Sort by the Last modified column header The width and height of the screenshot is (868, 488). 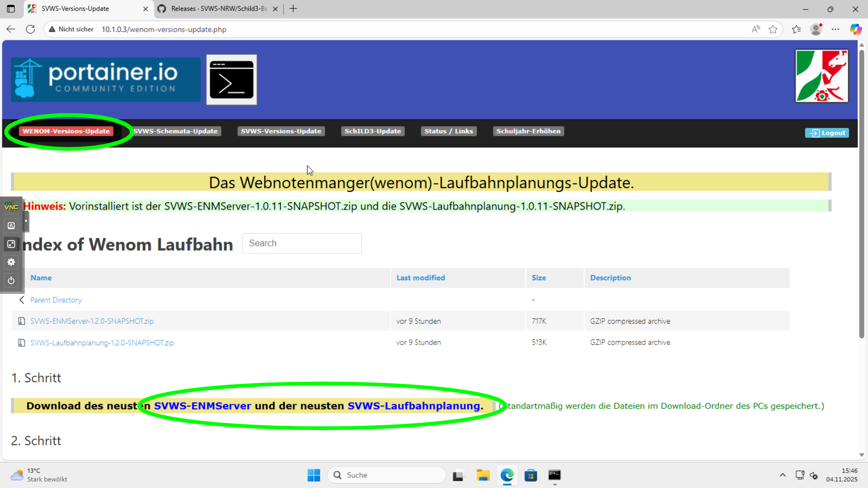point(421,278)
